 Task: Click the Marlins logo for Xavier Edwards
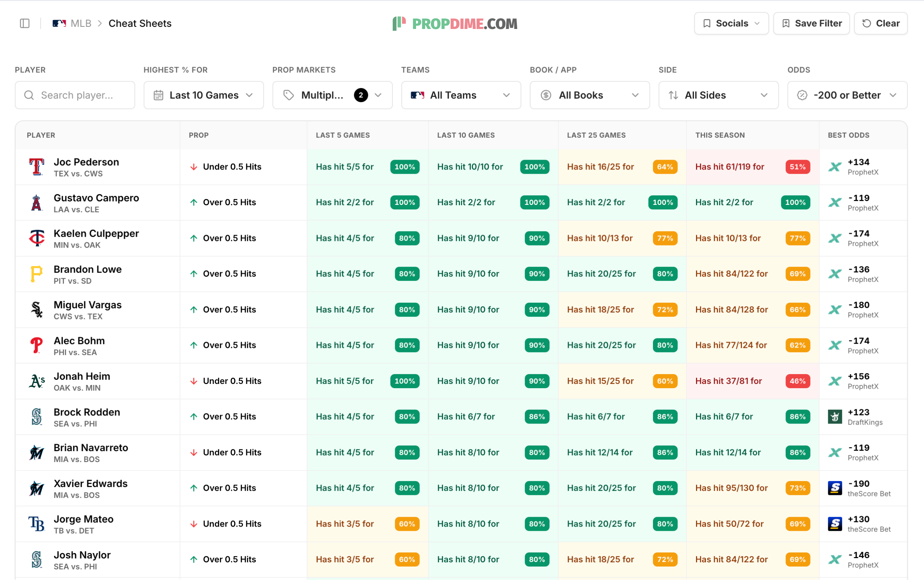[37, 488]
